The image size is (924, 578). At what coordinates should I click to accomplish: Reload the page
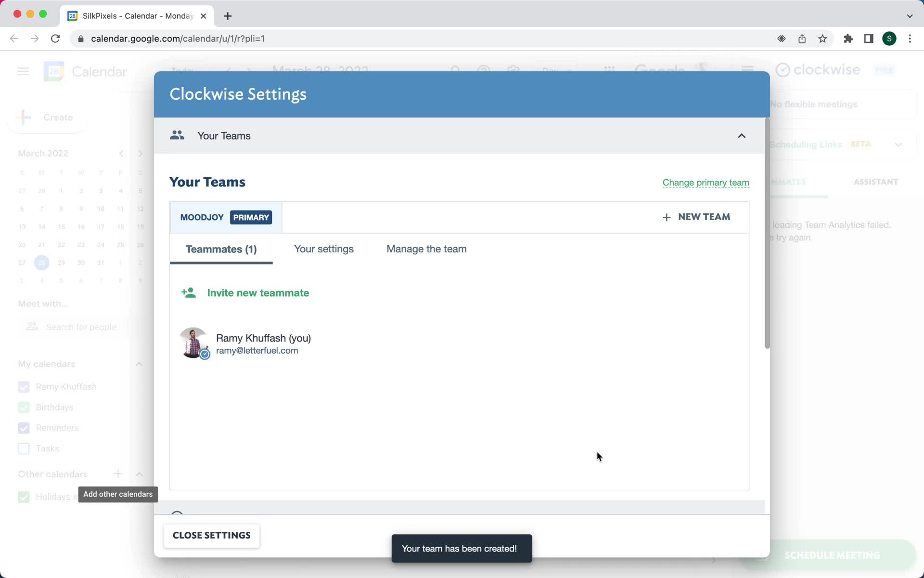[55, 39]
